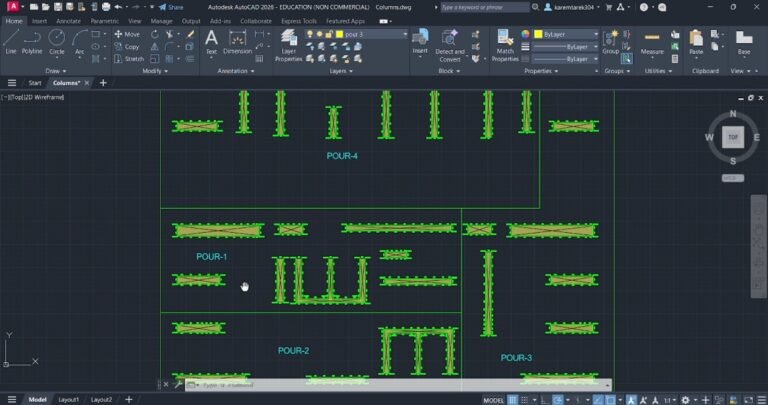Click the Plot (print) icon
768x405 pixels.
pyautogui.click(x=106, y=7)
